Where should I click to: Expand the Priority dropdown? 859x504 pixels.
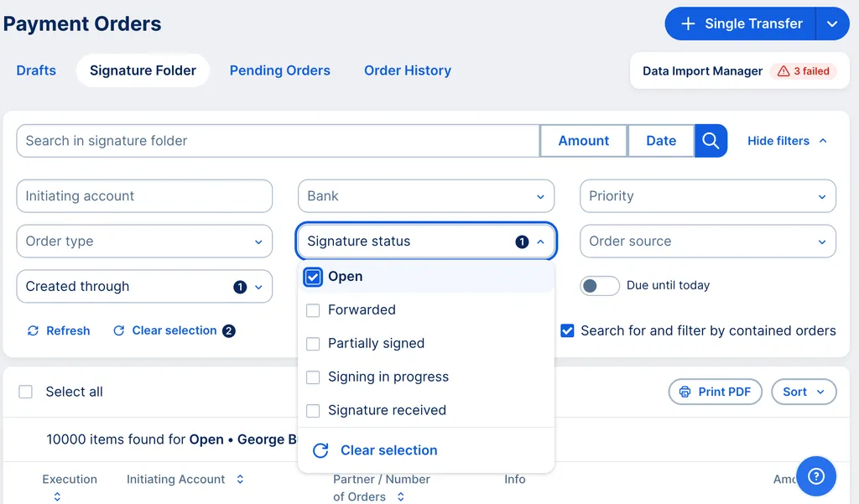707,195
